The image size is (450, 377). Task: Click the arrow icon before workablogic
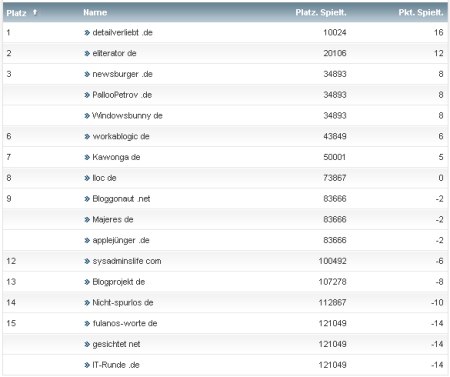coord(87,136)
